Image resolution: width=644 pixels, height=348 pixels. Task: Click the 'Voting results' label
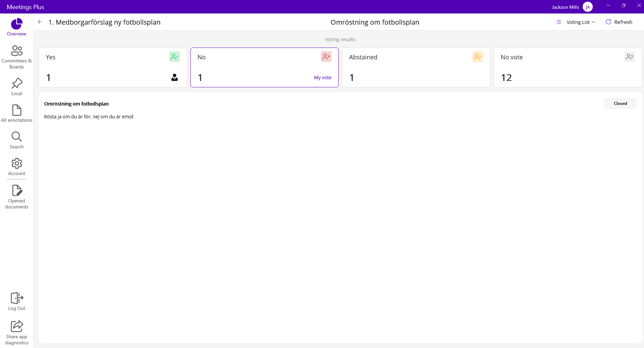coord(340,39)
